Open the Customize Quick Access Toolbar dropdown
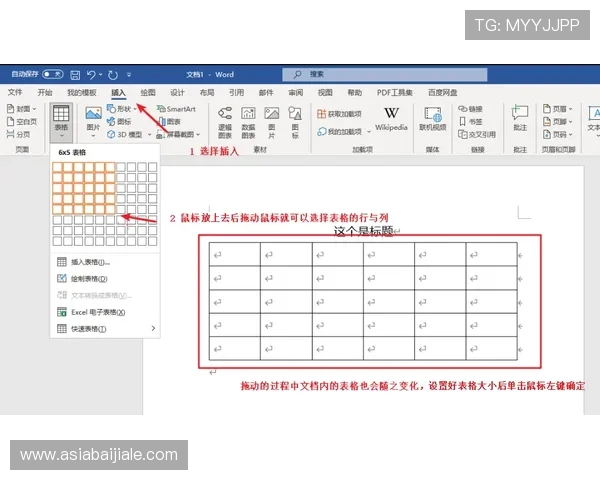The image size is (600, 480). click(x=129, y=75)
